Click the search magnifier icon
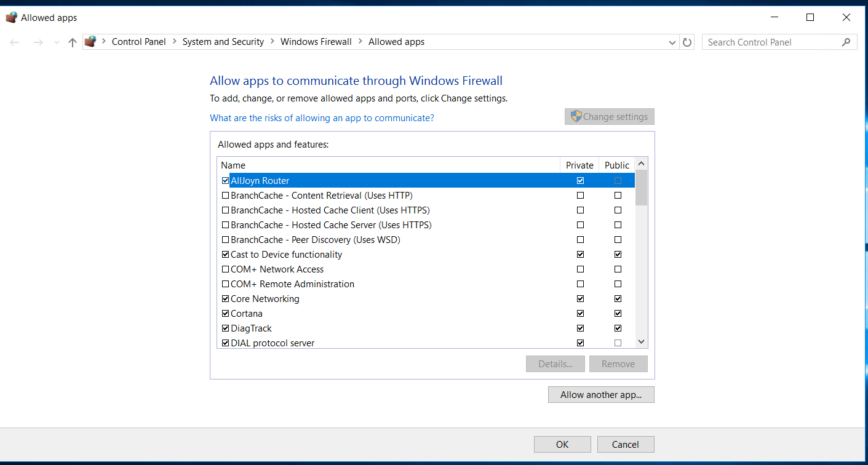The height and width of the screenshot is (465, 868). (x=846, y=42)
